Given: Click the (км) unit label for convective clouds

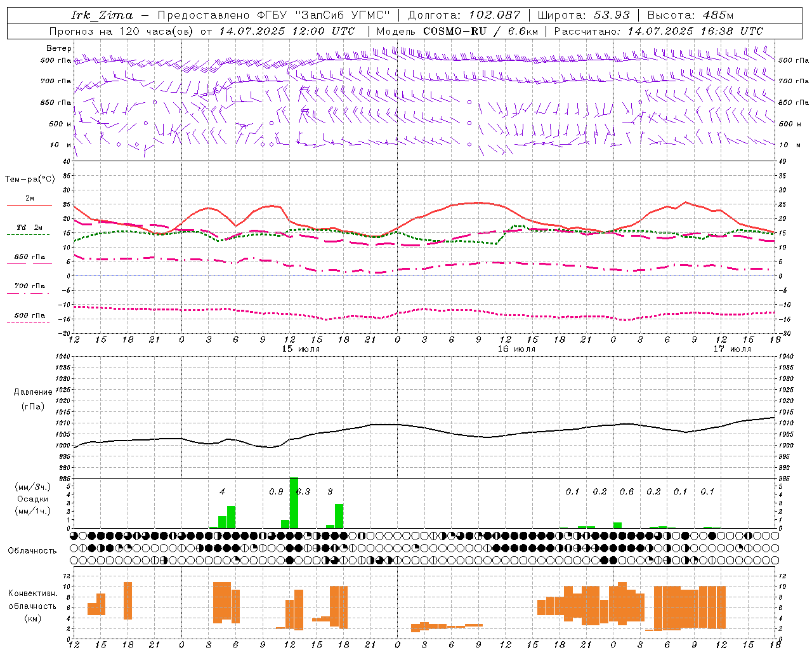Looking at the screenshot, I should point(33,618).
